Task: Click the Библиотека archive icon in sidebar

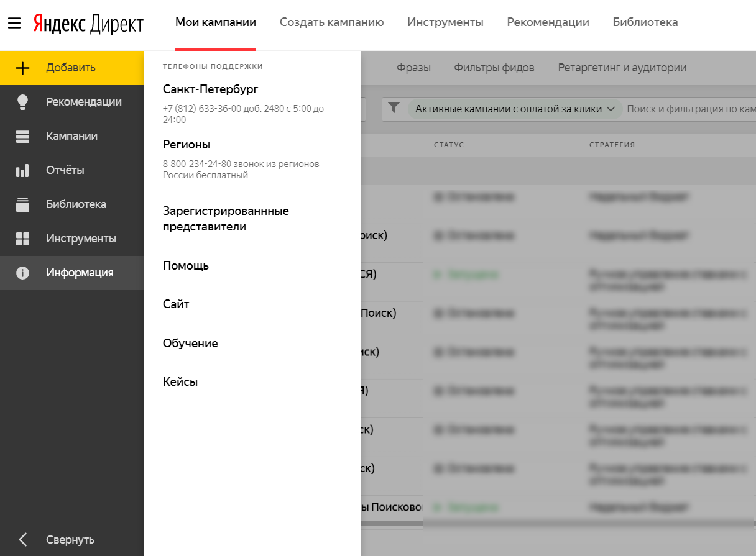Action: (22, 204)
